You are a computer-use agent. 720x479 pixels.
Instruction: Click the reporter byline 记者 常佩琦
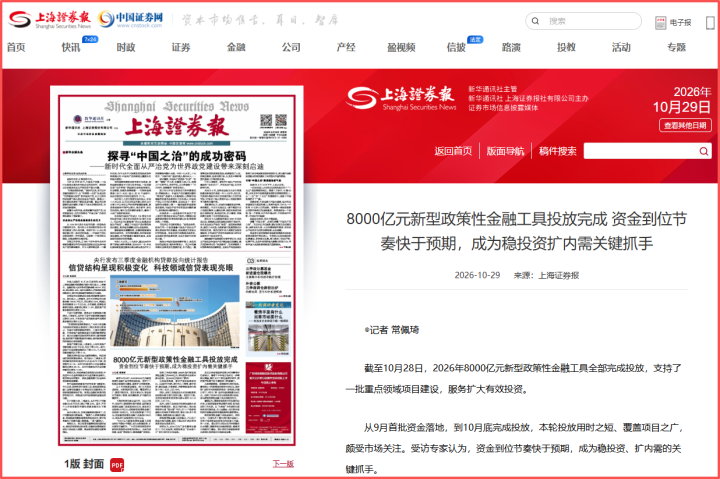(392, 330)
